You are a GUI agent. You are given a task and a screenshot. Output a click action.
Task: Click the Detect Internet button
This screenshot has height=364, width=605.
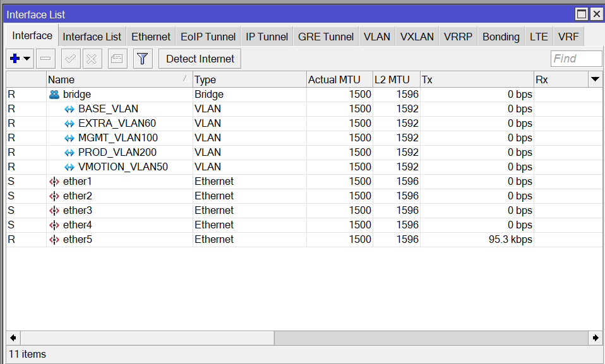point(200,59)
